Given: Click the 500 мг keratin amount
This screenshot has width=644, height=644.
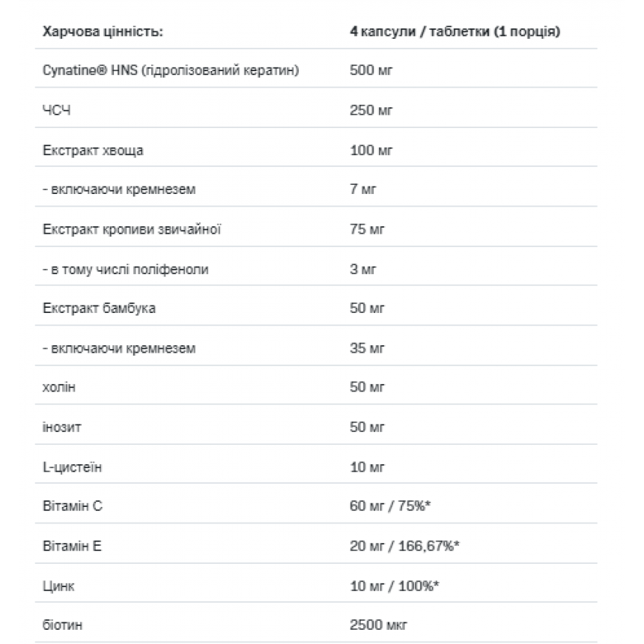Looking at the screenshot, I should pos(371,70).
